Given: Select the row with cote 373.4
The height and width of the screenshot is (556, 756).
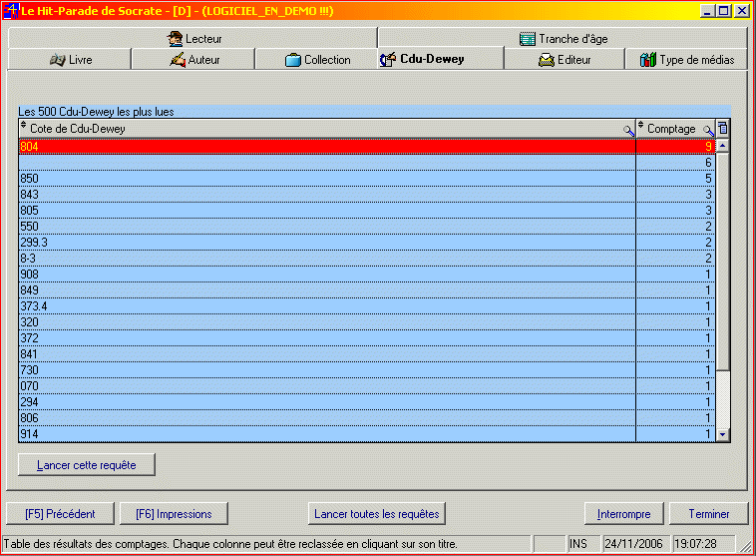Looking at the screenshot, I should click(366, 306).
